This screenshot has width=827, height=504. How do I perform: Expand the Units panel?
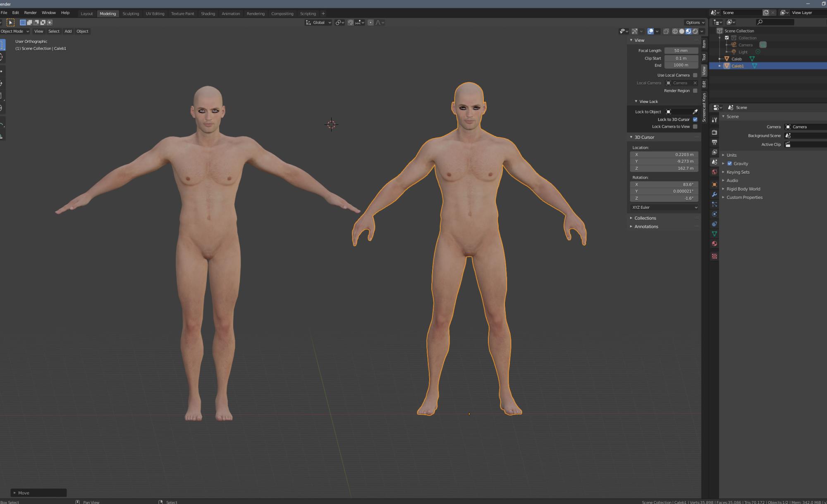[731, 155]
